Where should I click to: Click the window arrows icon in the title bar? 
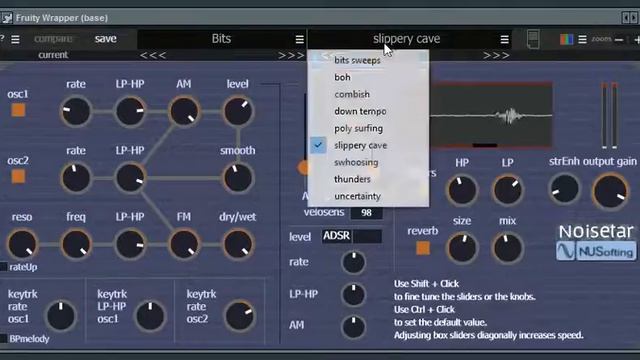coord(630,18)
